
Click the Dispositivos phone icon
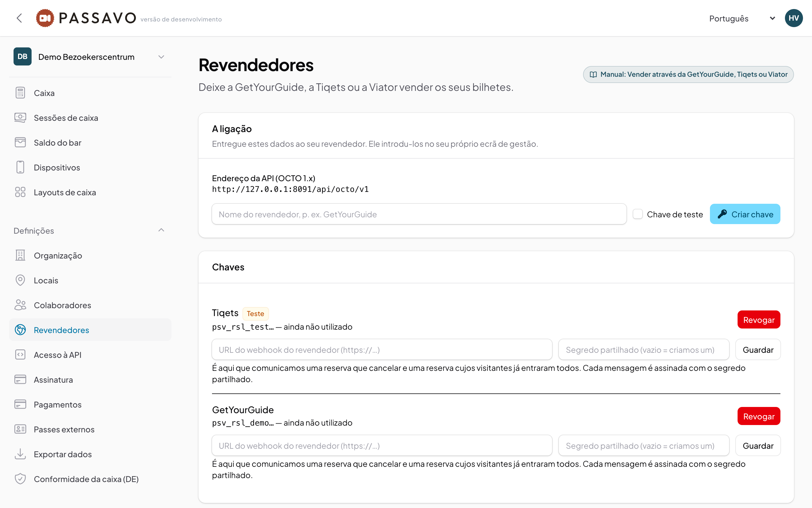(20, 167)
